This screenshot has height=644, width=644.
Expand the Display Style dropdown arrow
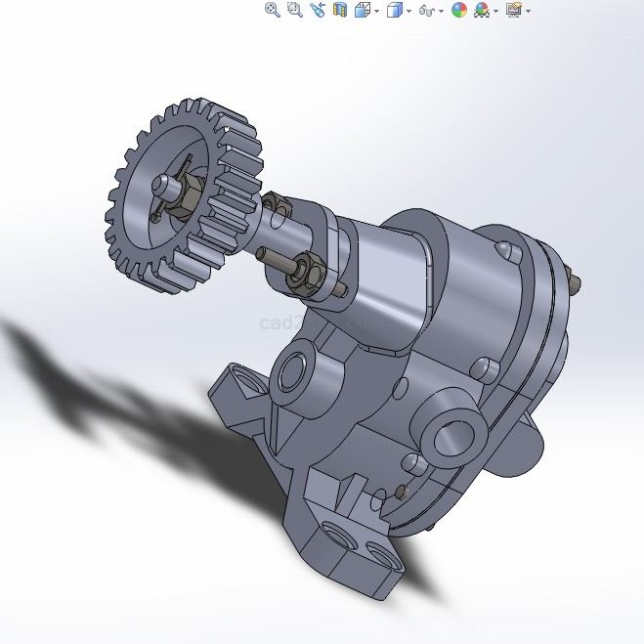(x=408, y=11)
